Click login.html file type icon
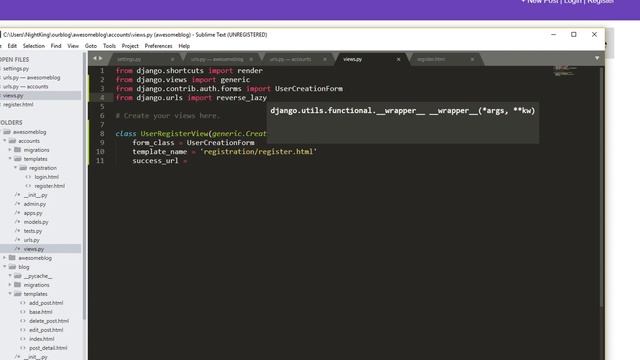Screen dimensions: 640x360 click(28, 177)
